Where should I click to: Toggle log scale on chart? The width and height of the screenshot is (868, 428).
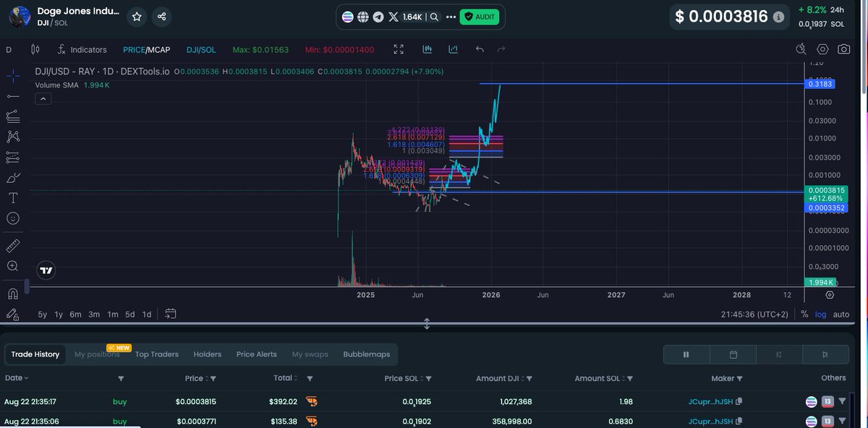[821, 314]
